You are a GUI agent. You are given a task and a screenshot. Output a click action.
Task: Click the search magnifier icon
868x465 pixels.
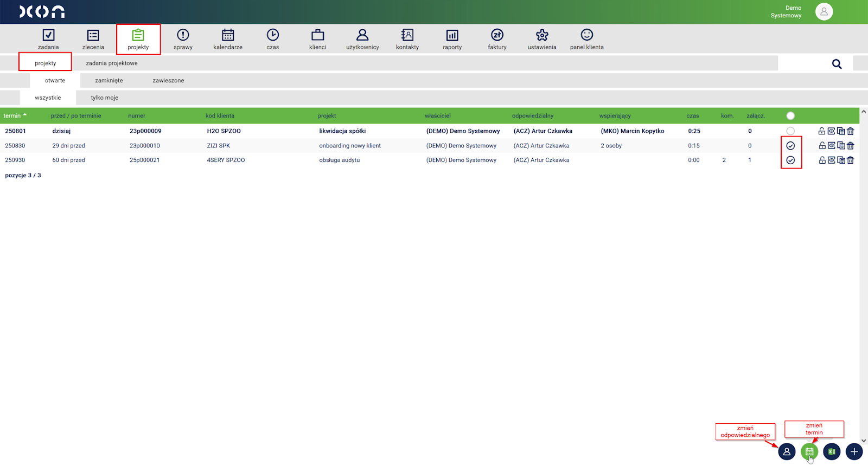click(x=837, y=64)
